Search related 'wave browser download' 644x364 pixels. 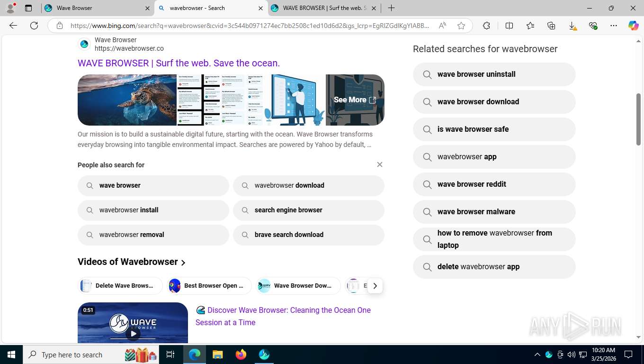click(x=494, y=102)
